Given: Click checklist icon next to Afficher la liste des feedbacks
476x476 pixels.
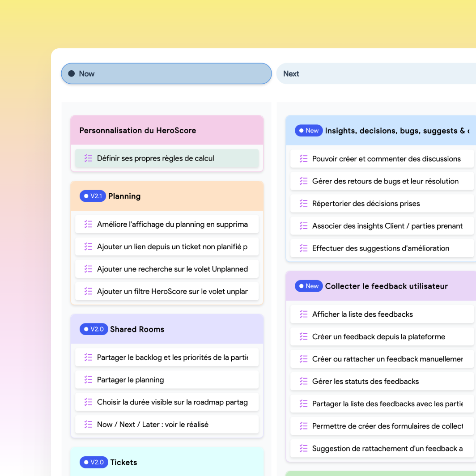Looking at the screenshot, I should tap(304, 314).
